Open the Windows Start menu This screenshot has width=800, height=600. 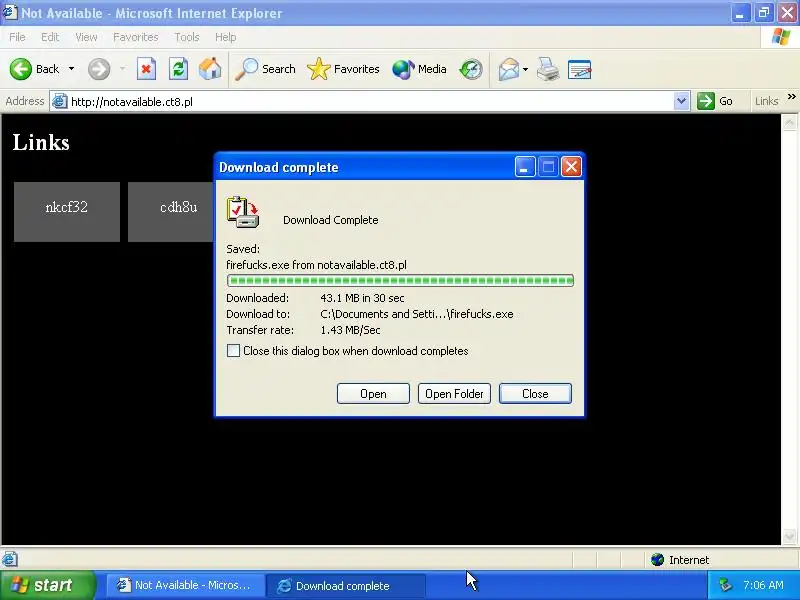(x=48, y=585)
